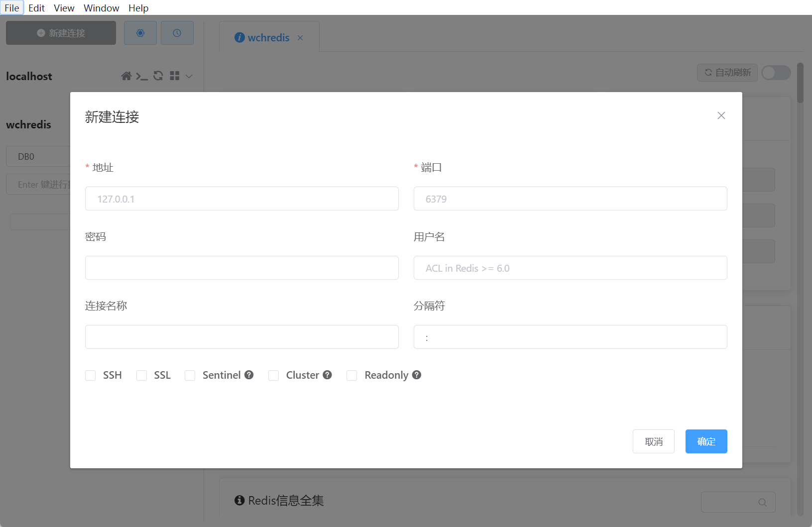Viewport: 812px width, 527px height.
Task: Tick the Cluster checkbox
Action: click(x=274, y=375)
